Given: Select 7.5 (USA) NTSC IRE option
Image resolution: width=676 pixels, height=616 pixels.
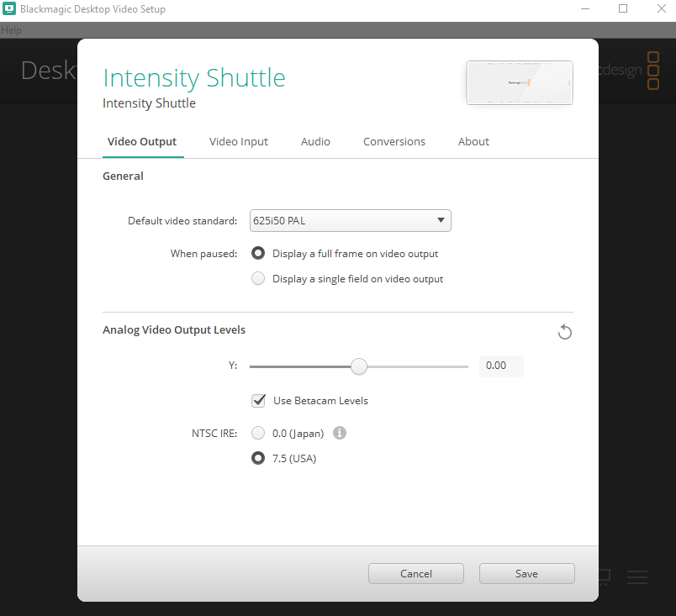Looking at the screenshot, I should tap(258, 458).
